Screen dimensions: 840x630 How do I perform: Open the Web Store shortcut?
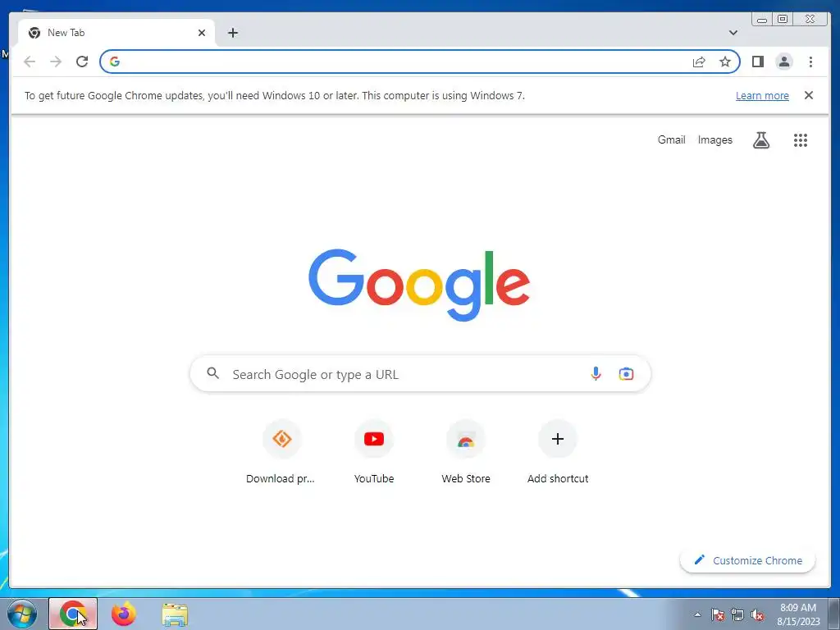tap(466, 453)
